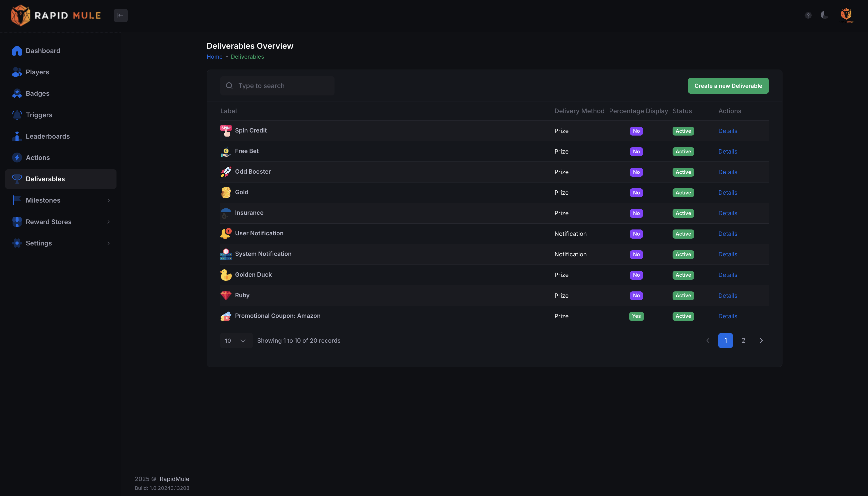Click Create a new Deliverable button
This screenshot has height=496, width=868.
pyautogui.click(x=728, y=86)
